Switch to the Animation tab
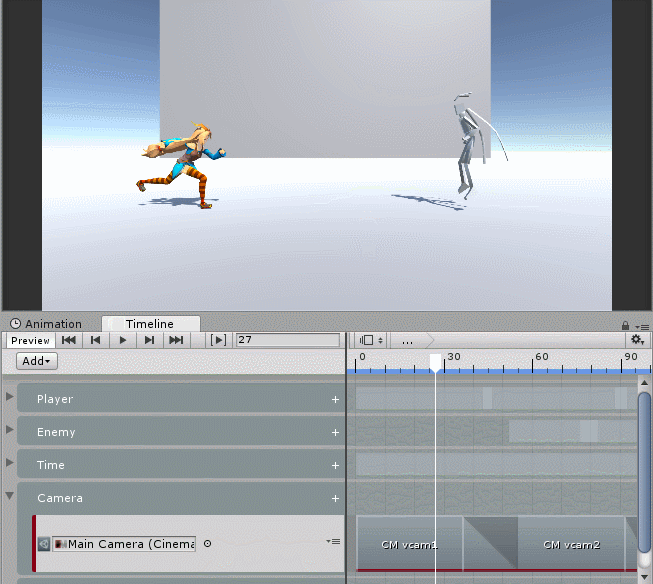Viewport: 653px width, 584px height. tap(46, 324)
